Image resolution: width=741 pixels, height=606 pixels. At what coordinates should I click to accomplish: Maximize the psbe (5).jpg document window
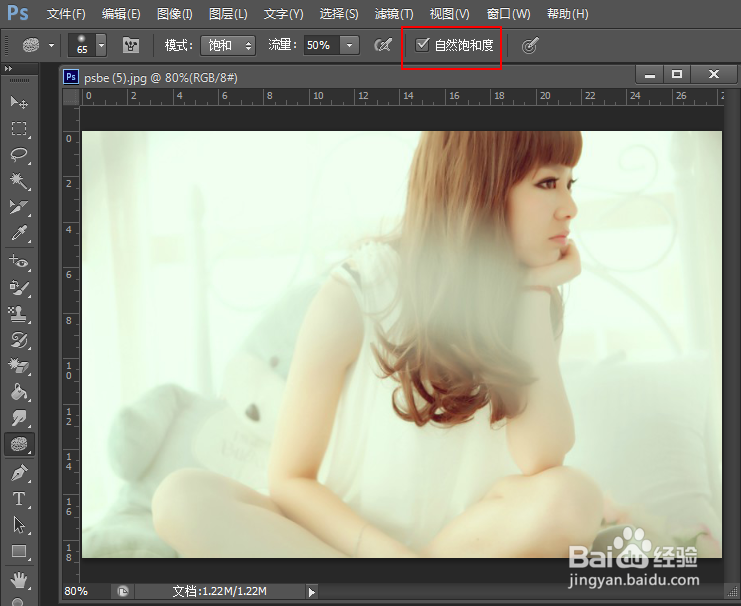tap(677, 74)
